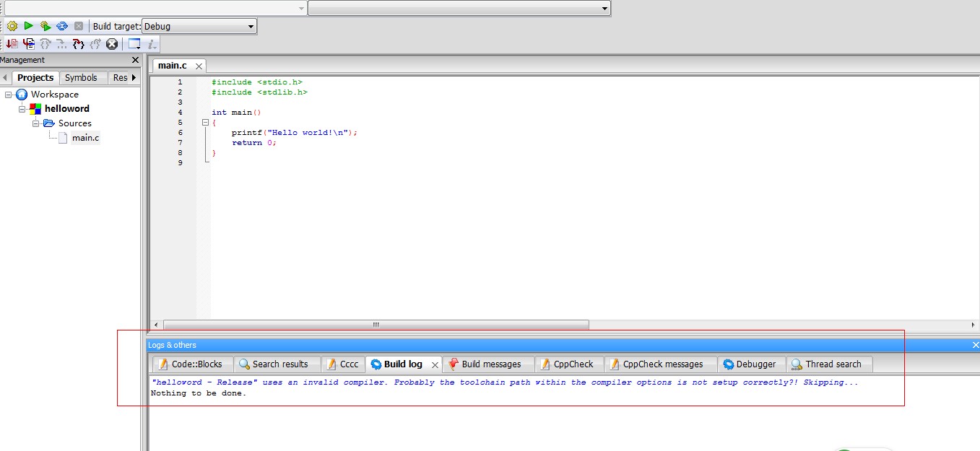Click the Step into instruction debugger icon
The width and height of the screenshot is (980, 451).
[x=95, y=44]
